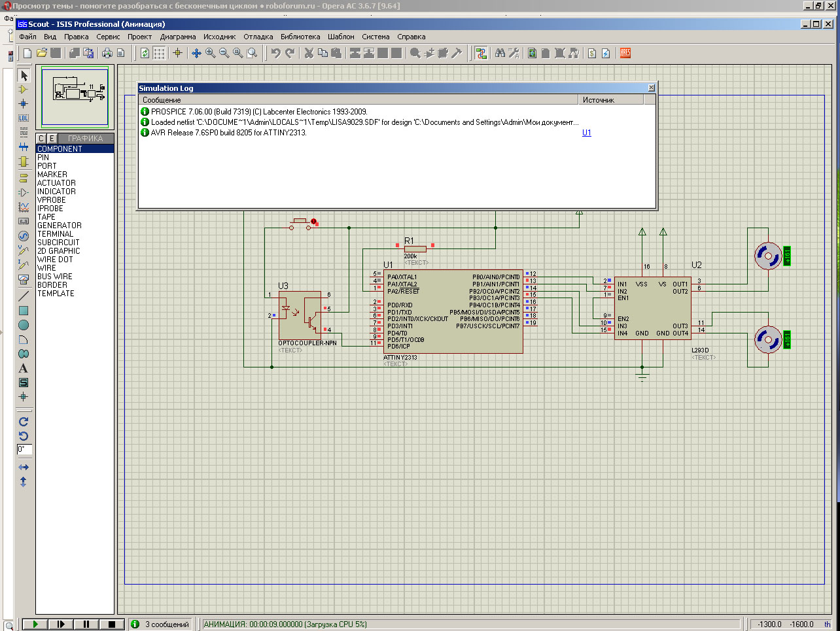
Task: Open the ARES PCB layout icon
Action: point(625,53)
